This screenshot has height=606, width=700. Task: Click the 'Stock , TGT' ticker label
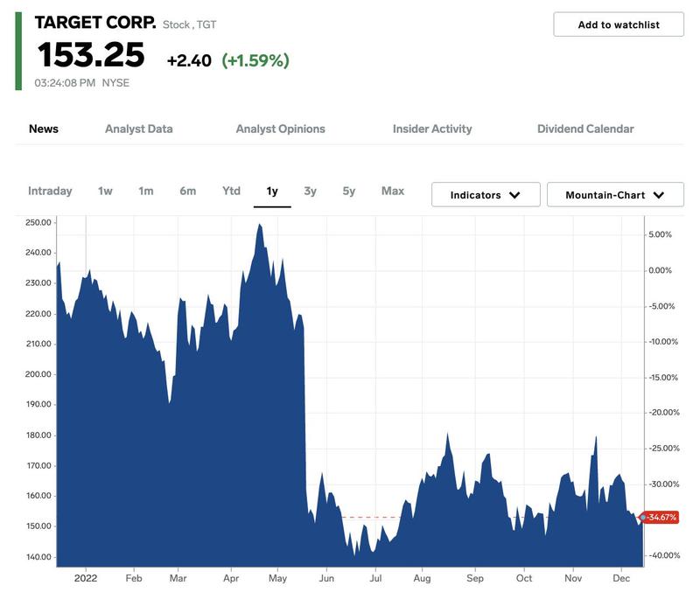tap(189, 24)
